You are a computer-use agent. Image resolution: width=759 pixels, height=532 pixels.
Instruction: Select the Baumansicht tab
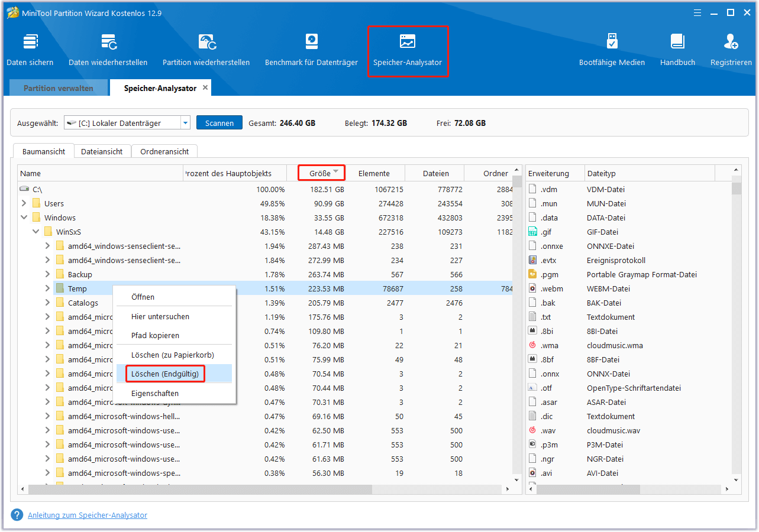[44, 151]
